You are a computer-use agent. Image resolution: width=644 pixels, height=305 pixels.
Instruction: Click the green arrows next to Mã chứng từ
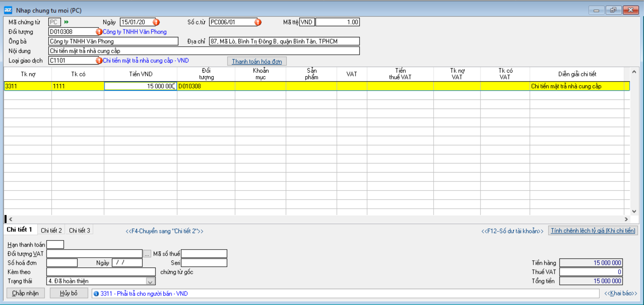tap(67, 22)
